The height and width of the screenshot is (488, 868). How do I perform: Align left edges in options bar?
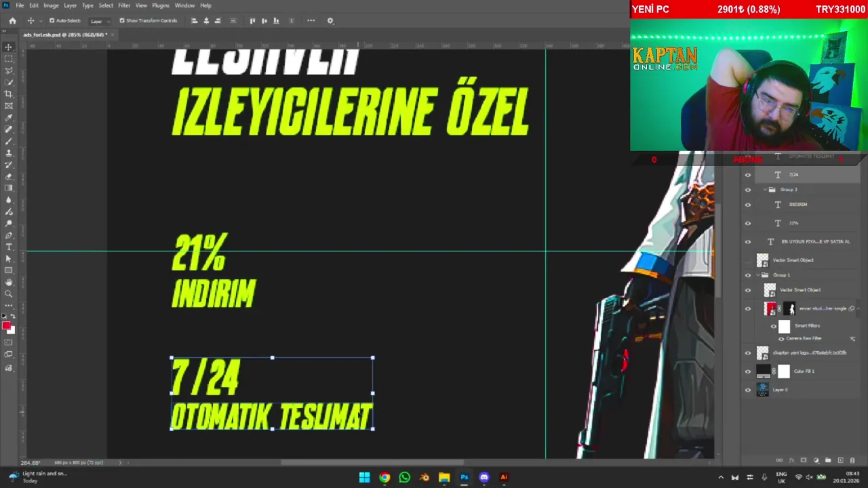(195, 21)
